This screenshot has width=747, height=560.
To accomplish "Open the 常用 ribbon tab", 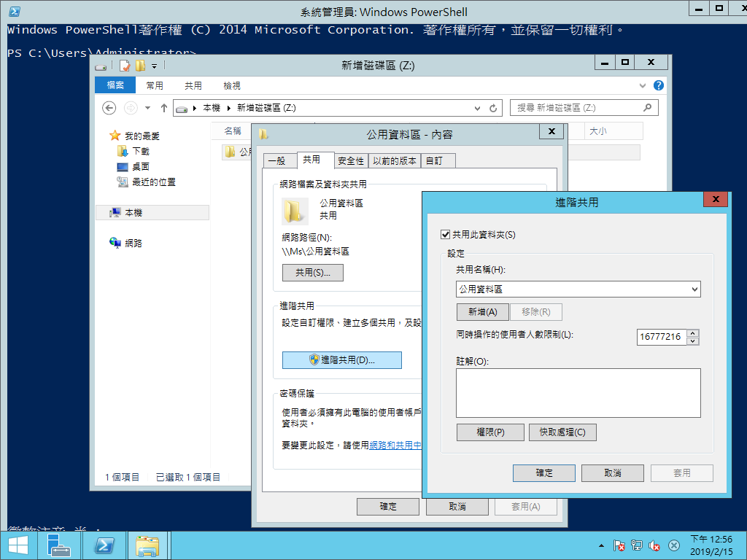I will pos(155,85).
